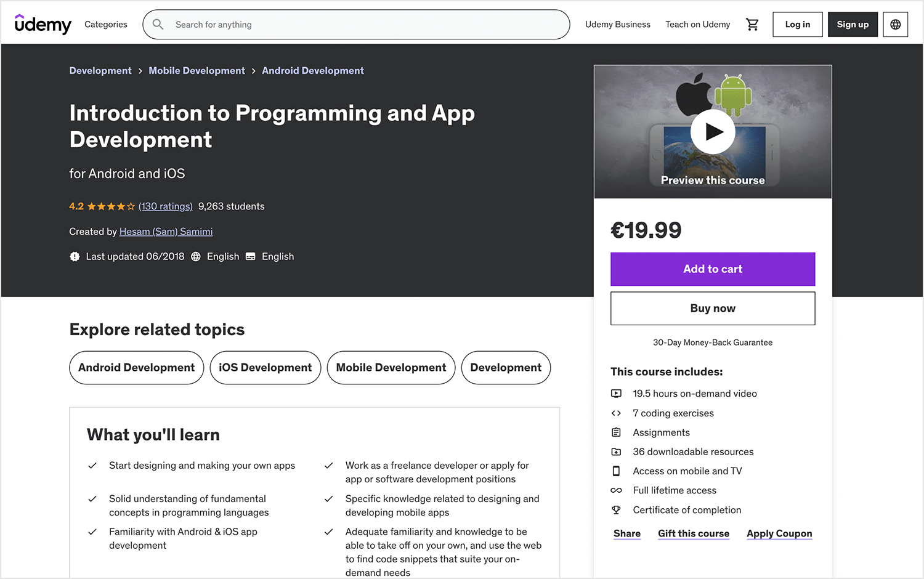Open Udemy Business
This screenshot has width=924, height=579.
(x=618, y=24)
